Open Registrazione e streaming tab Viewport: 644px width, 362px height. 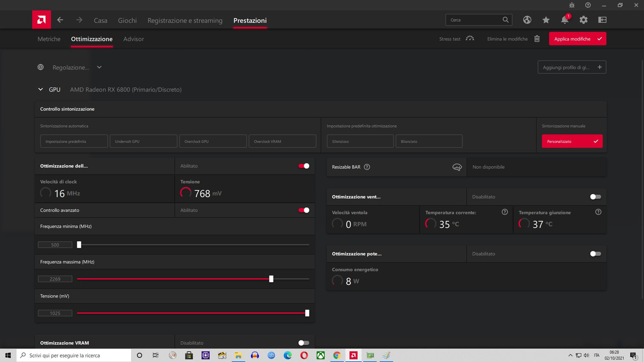point(185,21)
